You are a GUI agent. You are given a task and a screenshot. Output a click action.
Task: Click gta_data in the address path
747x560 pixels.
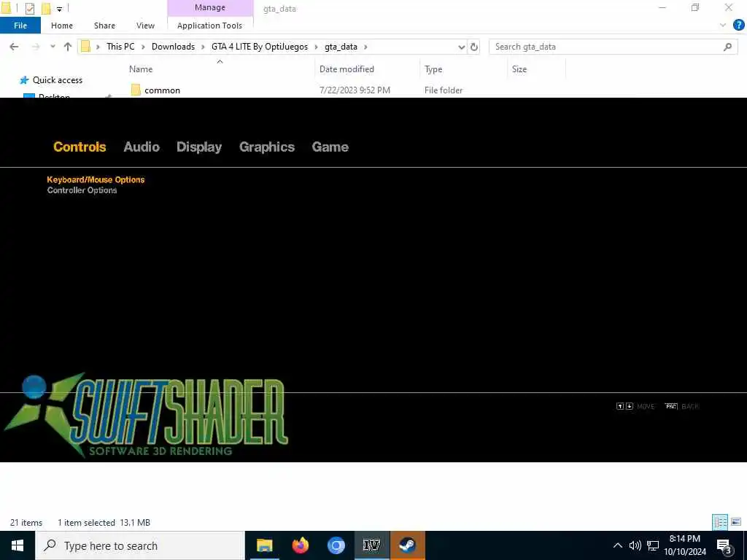click(x=341, y=47)
